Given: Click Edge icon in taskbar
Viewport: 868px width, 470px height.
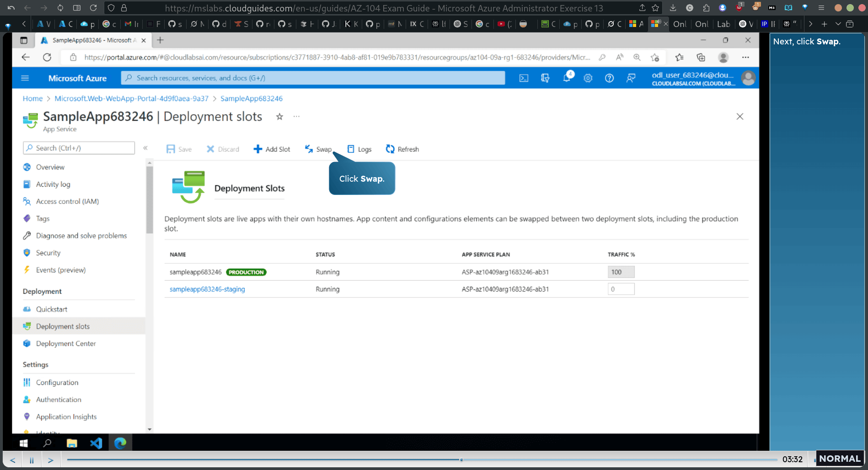Looking at the screenshot, I should [x=120, y=443].
